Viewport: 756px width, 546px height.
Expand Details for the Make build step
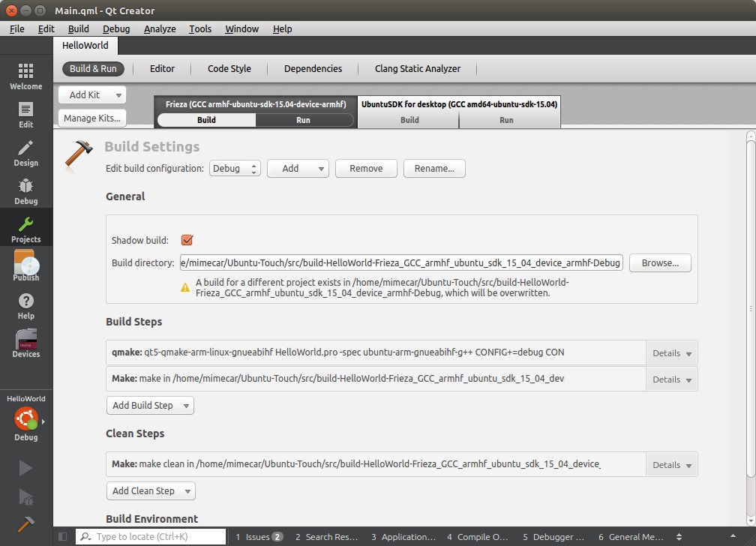point(672,379)
